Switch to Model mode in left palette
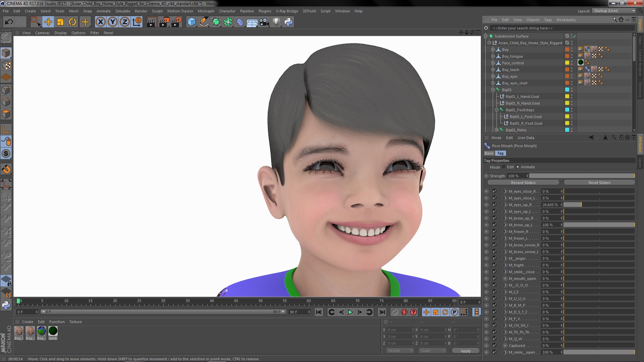Screen dimensions: 644x362 point(6,53)
